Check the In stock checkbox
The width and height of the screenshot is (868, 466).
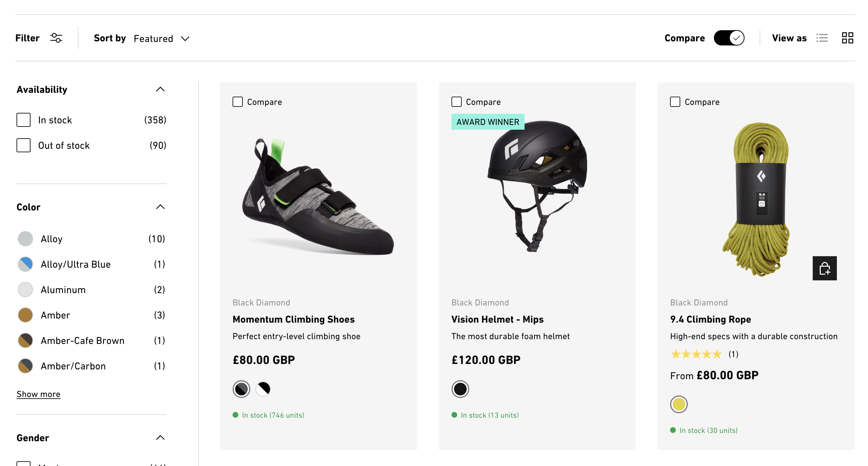[24, 120]
